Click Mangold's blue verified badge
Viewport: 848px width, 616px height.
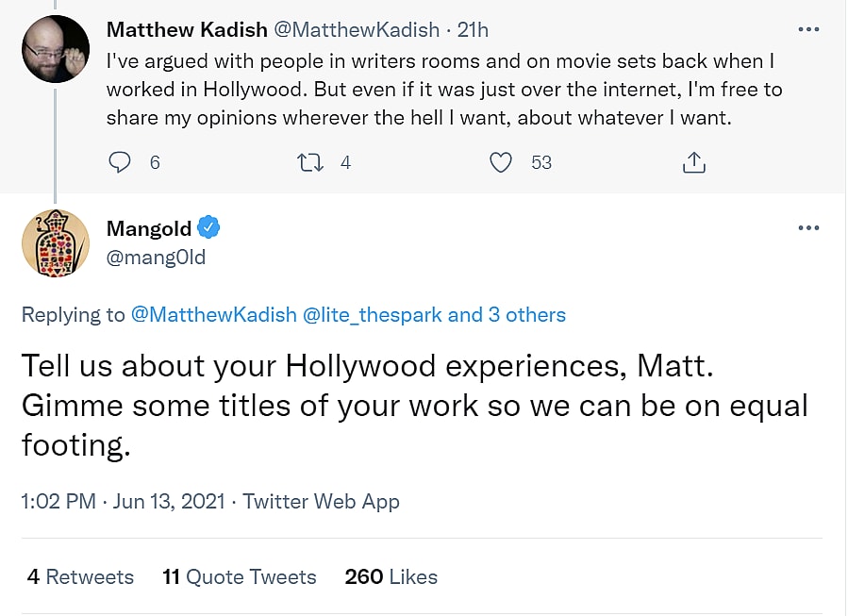click(209, 227)
